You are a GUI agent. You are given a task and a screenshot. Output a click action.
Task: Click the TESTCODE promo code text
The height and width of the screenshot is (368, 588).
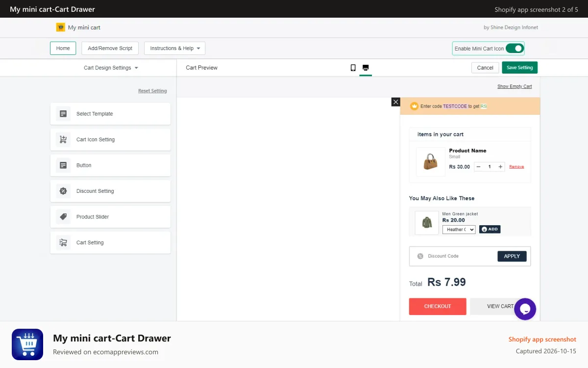coord(455,106)
